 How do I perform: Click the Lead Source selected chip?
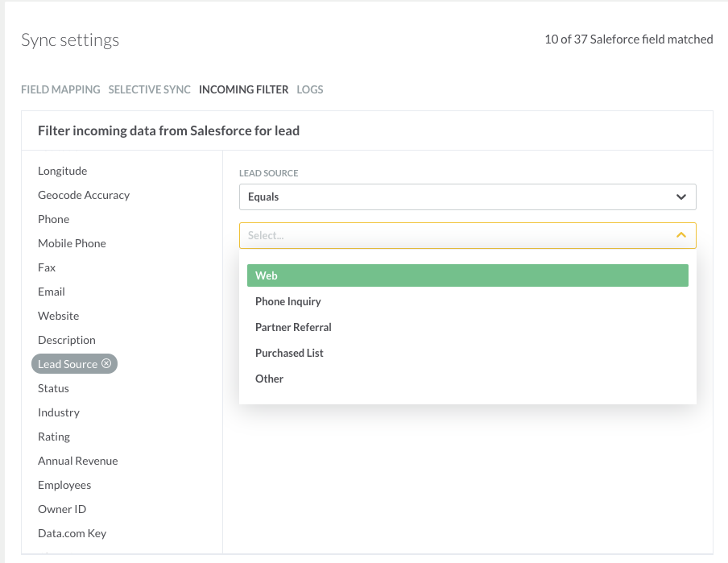[74, 364]
